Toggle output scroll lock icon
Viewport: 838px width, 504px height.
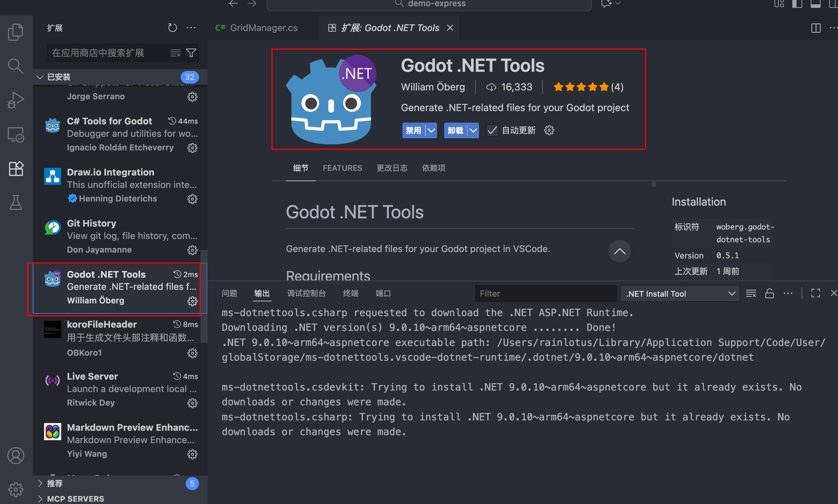(769, 293)
